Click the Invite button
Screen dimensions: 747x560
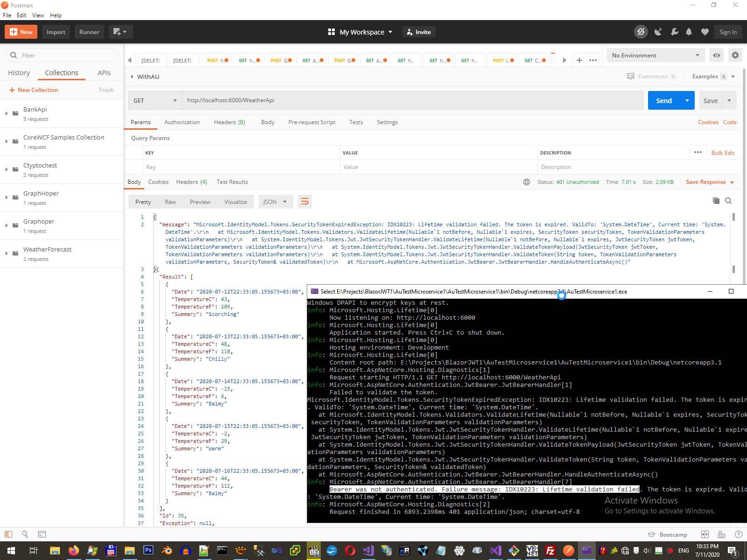pyautogui.click(x=419, y=32)
